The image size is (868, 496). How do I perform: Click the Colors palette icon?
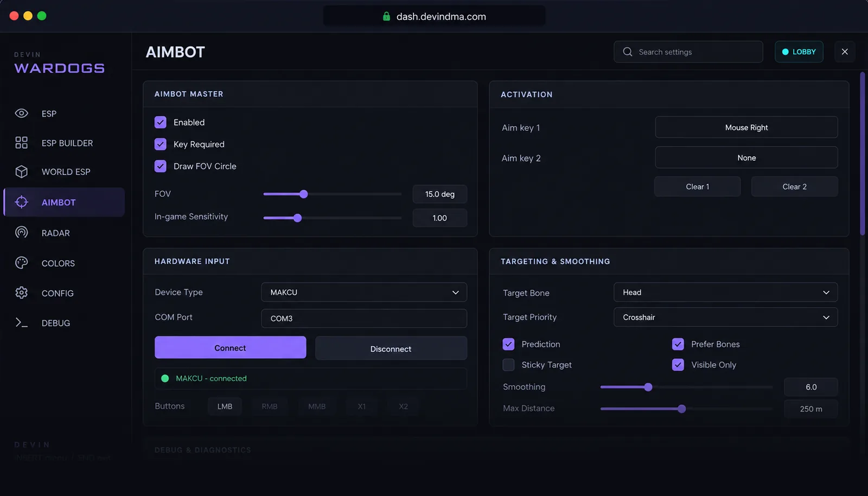coord(21,263)
